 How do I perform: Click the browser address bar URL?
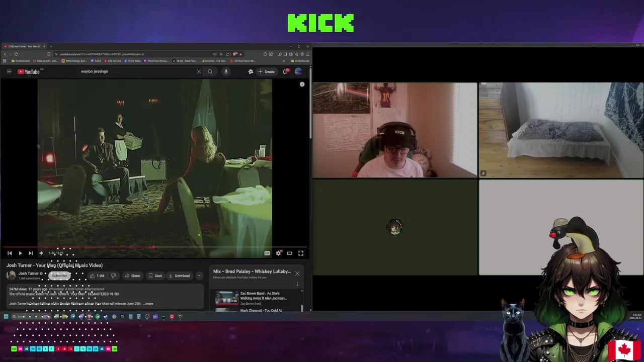coord(102,54)
